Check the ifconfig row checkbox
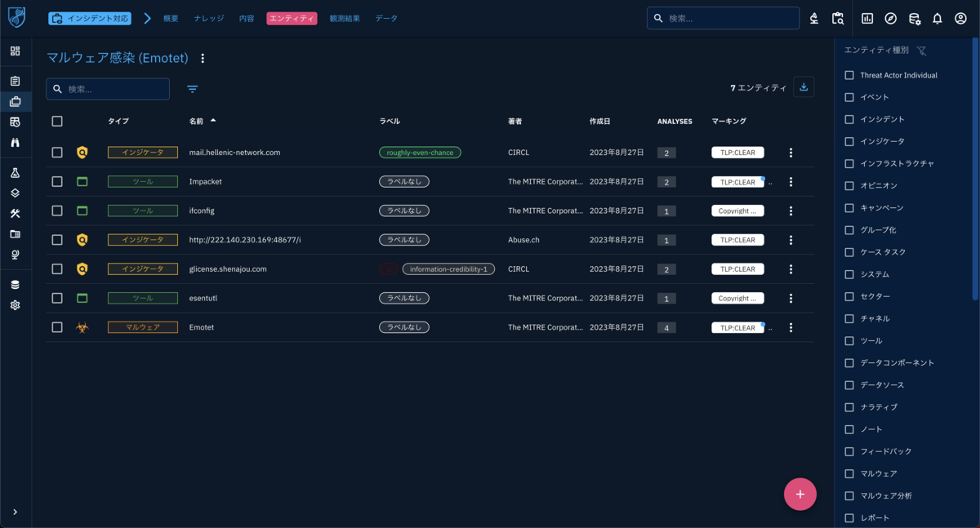Viewport: 980px width, 528px height. pyautogui.click(x=57, y=211)
